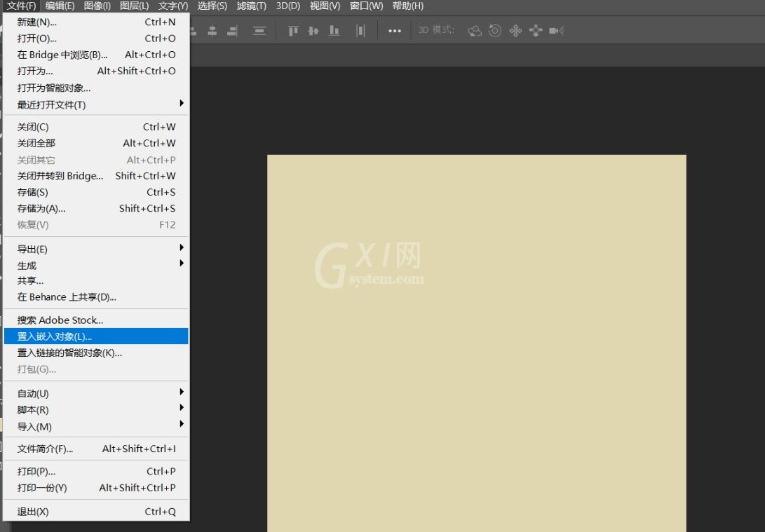Click distribute horizontally icon in options bar
The height and width of the screenshot is (532, 765).
[x=360, y=31]
